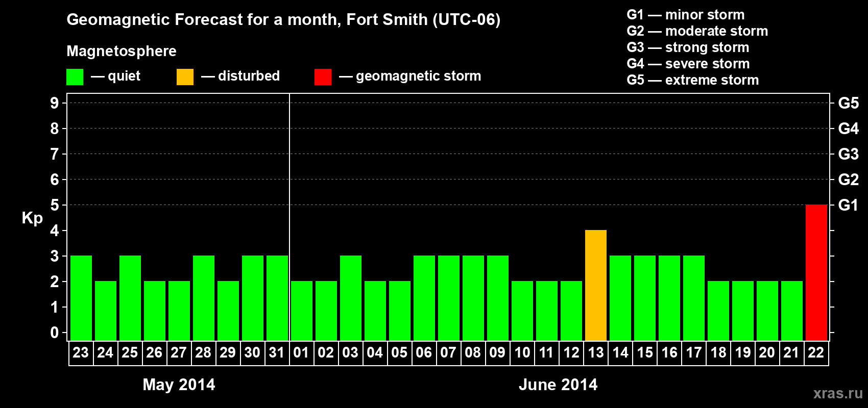Click the date label 01 on the axis
This screenshot has height=408, width=868.
[x=301, y=353]
